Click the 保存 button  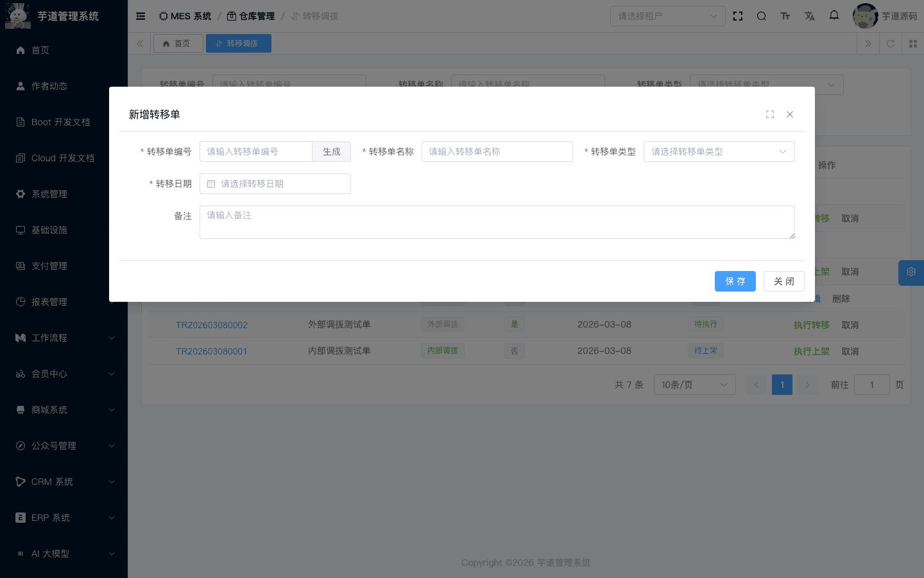[x=735, y=281]
